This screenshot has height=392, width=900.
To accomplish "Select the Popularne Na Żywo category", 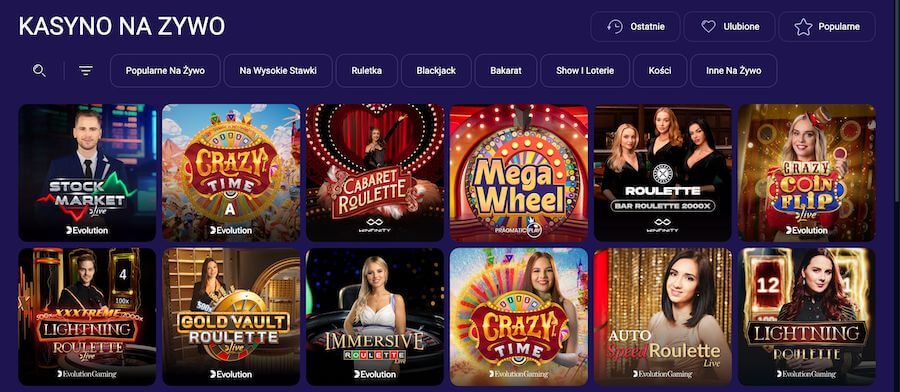I will pyautogui.click(x=165, y=71).
